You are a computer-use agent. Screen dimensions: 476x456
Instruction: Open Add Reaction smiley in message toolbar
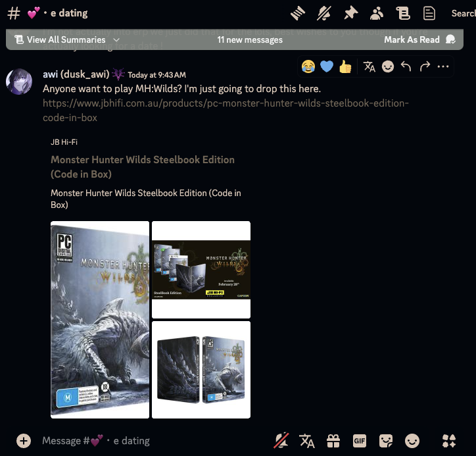pos(388,66)
